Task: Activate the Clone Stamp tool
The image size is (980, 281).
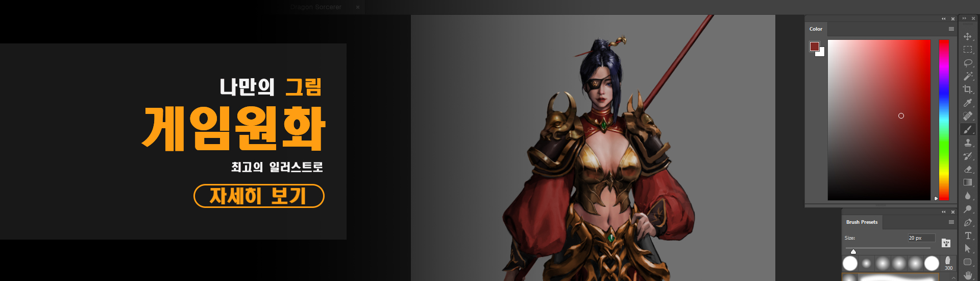Action: tap(967, 143)
